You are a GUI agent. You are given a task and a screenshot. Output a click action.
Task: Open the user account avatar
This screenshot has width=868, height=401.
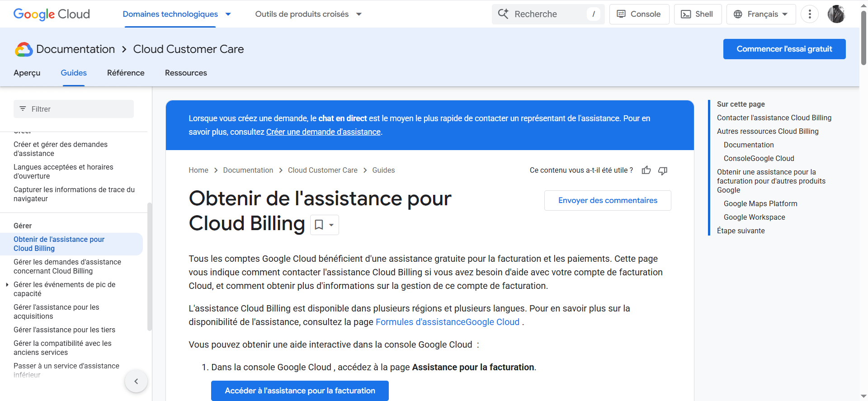pyautogui.click(x=836, y=14)
